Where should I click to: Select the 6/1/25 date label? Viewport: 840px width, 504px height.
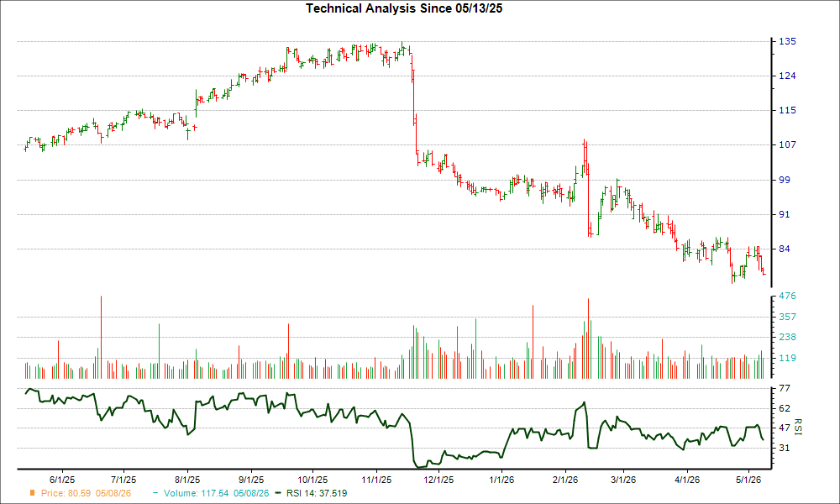coord(62,480)
